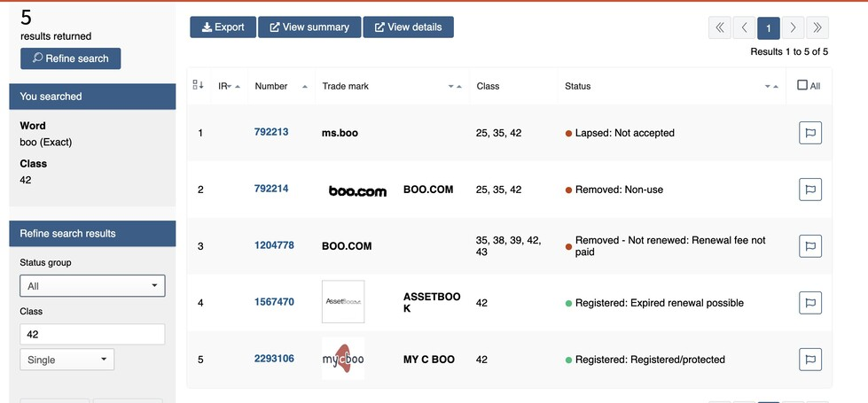The height and width of the screenshot is (403, 868).
Task: Open the Single class mode dropdown
Action: (67, 360)
